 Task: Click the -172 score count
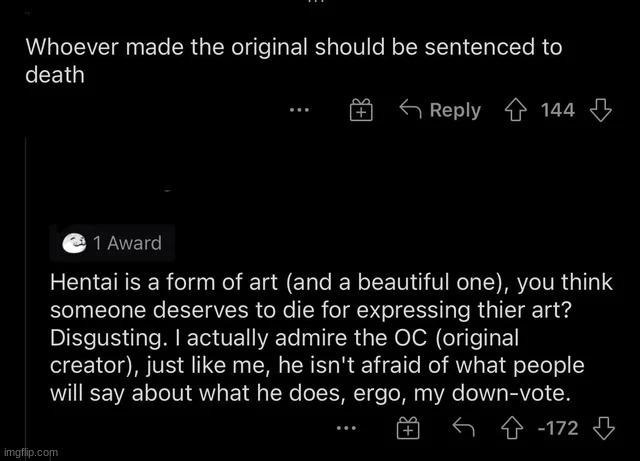click(x=558, y=429)
